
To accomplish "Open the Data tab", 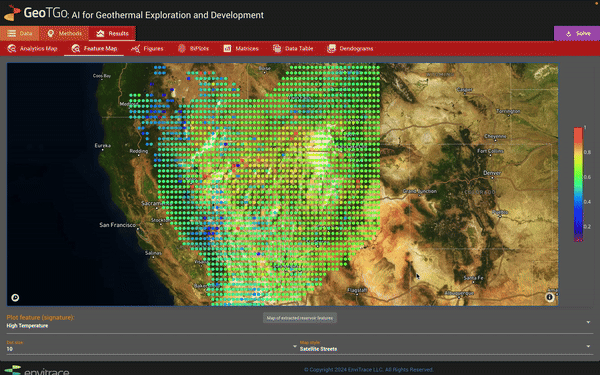I will (20, 33).
